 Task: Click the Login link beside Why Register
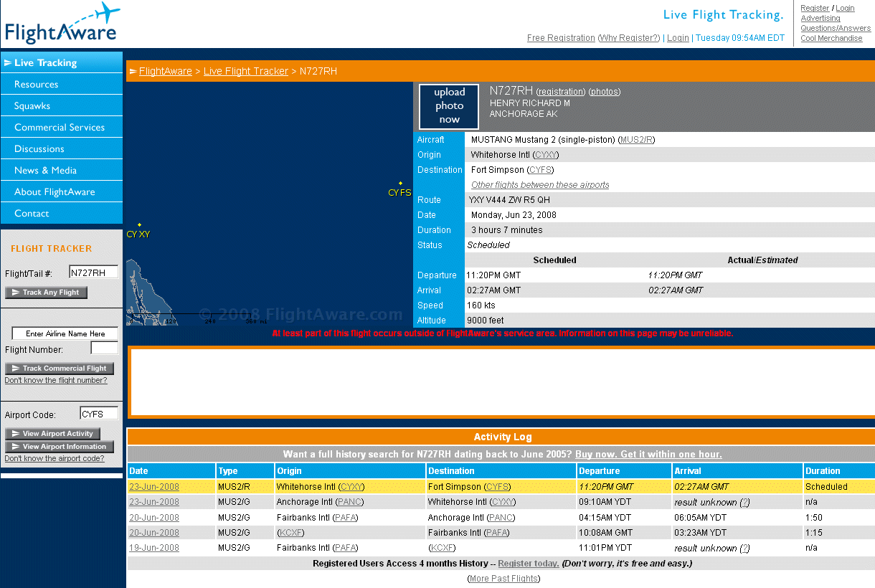point(678,38)
